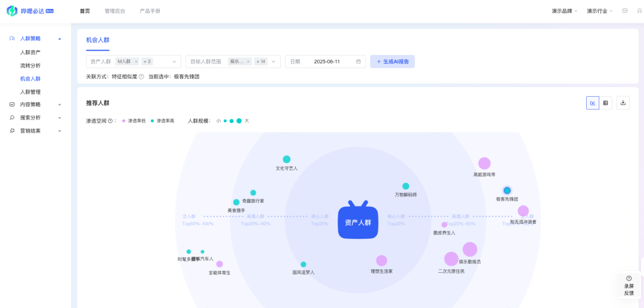Open 机会人群 in sidebar
Screen dimensions: 644x308
point(30,79)
